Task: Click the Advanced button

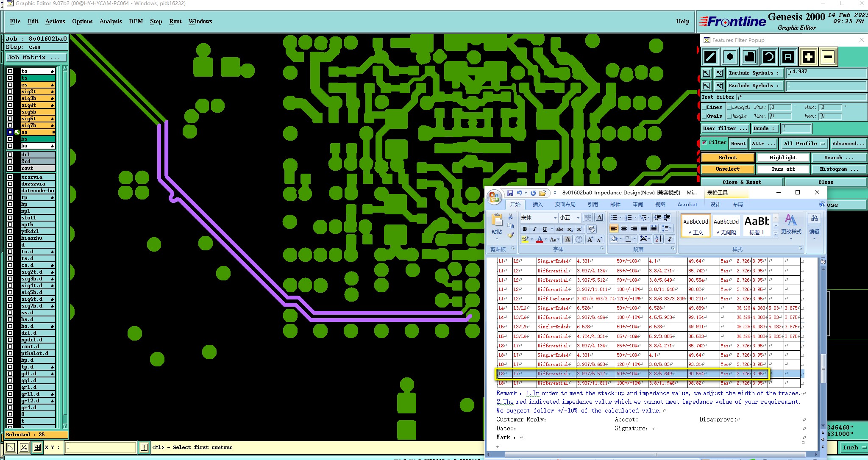Action: coord(848,144)
